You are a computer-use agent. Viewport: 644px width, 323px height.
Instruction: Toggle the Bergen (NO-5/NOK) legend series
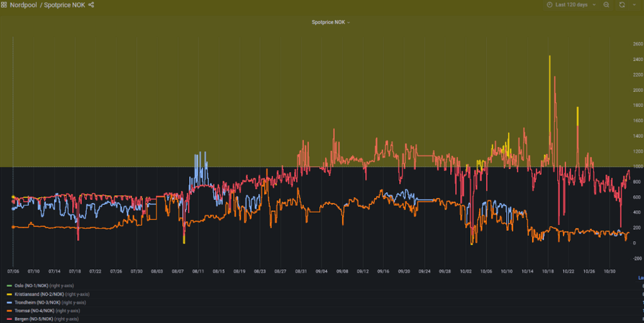tap(38, 318)
